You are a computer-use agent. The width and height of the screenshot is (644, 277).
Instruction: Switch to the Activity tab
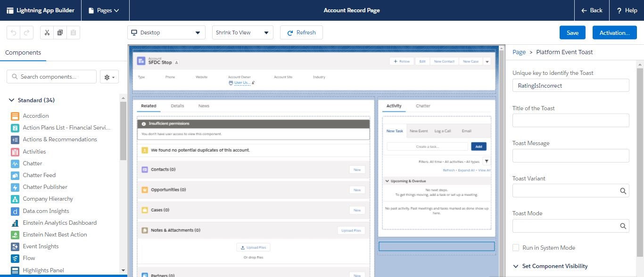point(394,106)
